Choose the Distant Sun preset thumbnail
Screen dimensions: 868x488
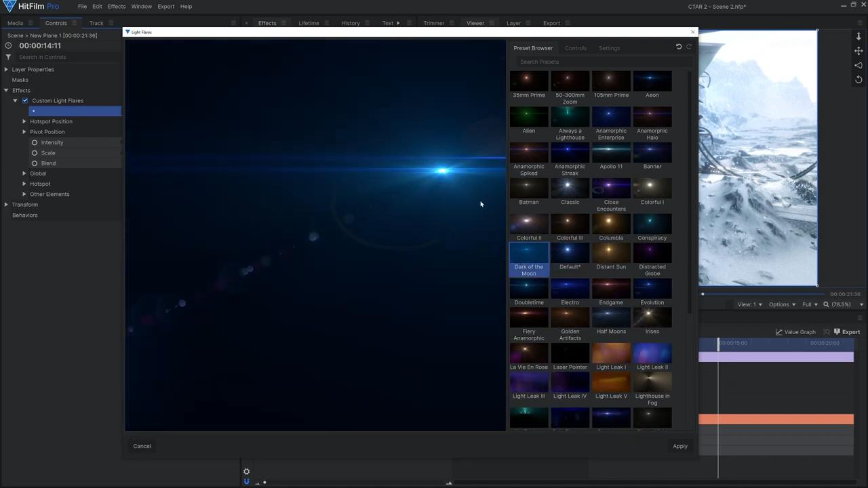611,252
